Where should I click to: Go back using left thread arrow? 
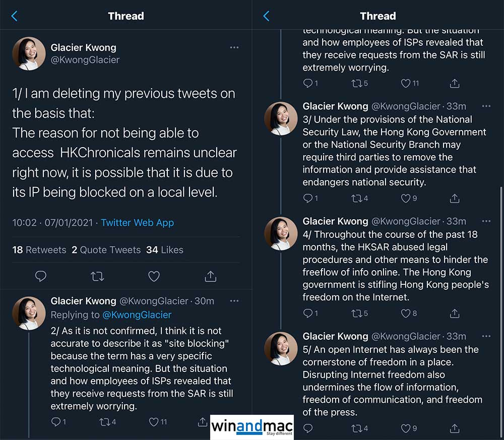coord(14,16)
